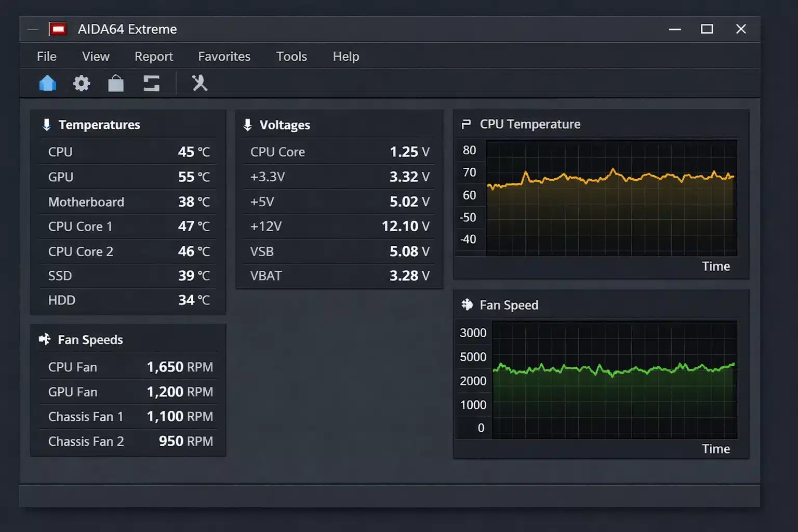
Task: Select the Motherboard temperature row
Action: coord(128,202)
